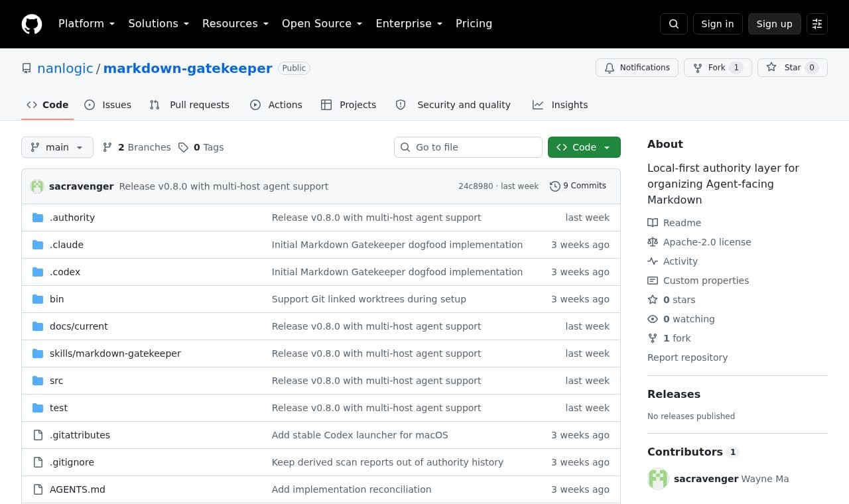Expand the Resources menu
This screenshot has height=504, width=849.
click(235, 24)
